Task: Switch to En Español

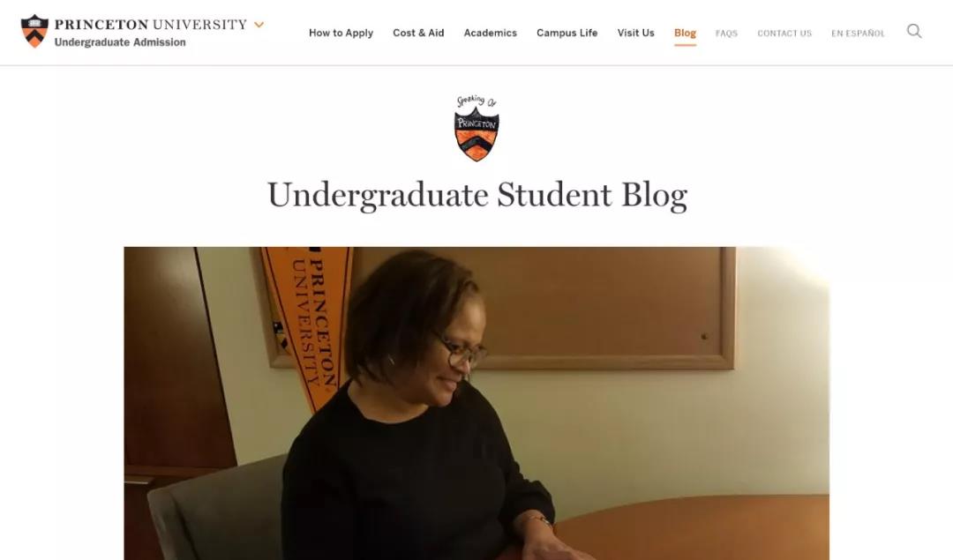Action: [x=859, y=34]
